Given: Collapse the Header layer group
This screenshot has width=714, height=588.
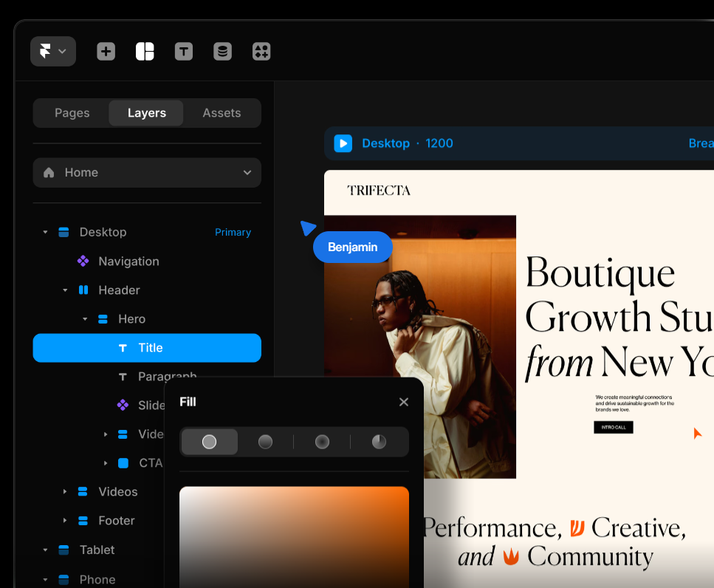Looking at the screenshot, I should pos(65,290).
